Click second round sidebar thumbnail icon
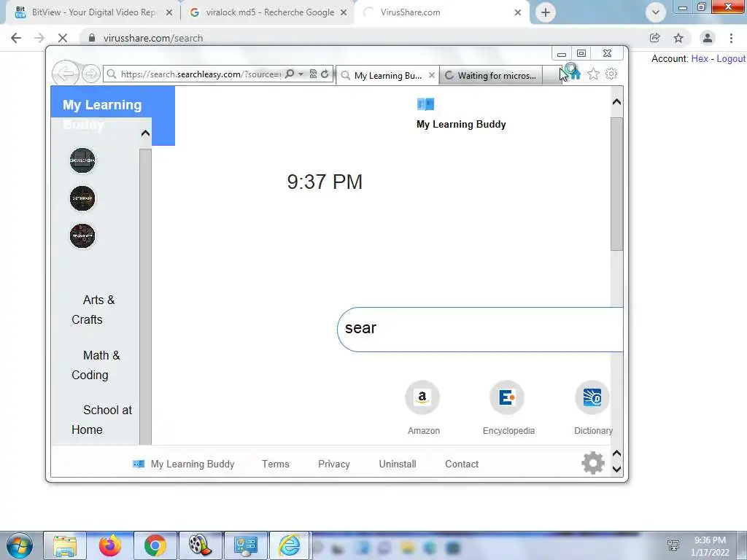 click(82, 198)
